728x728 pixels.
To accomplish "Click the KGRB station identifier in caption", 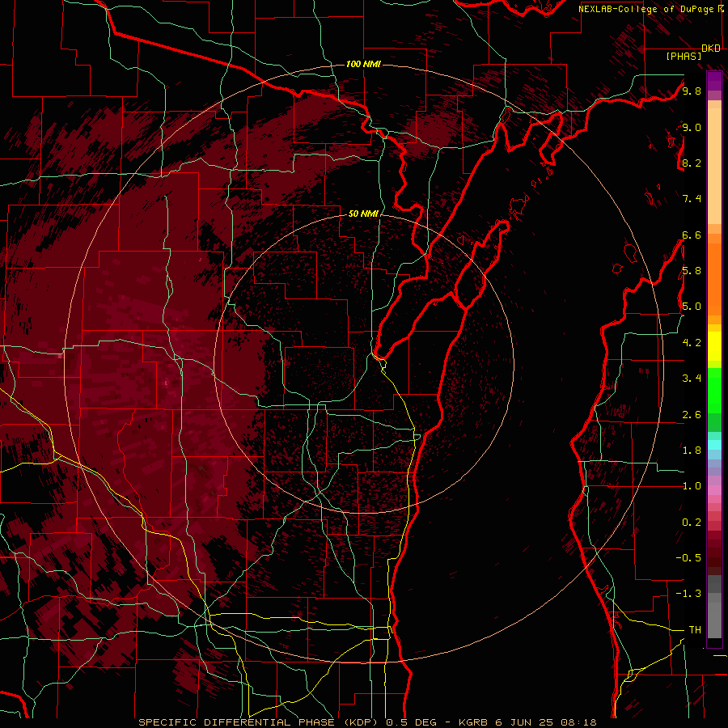I will coord(472,722).
